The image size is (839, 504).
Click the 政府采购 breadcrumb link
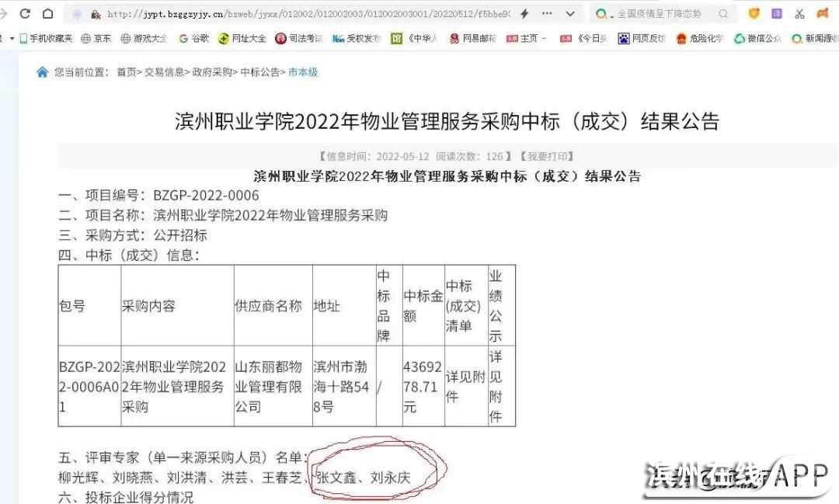pos(212,72)
